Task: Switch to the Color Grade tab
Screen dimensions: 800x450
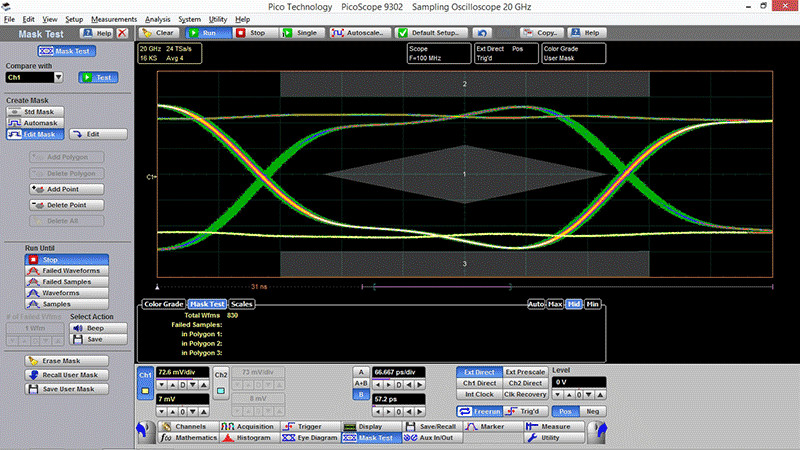Action: click(163, 304)
